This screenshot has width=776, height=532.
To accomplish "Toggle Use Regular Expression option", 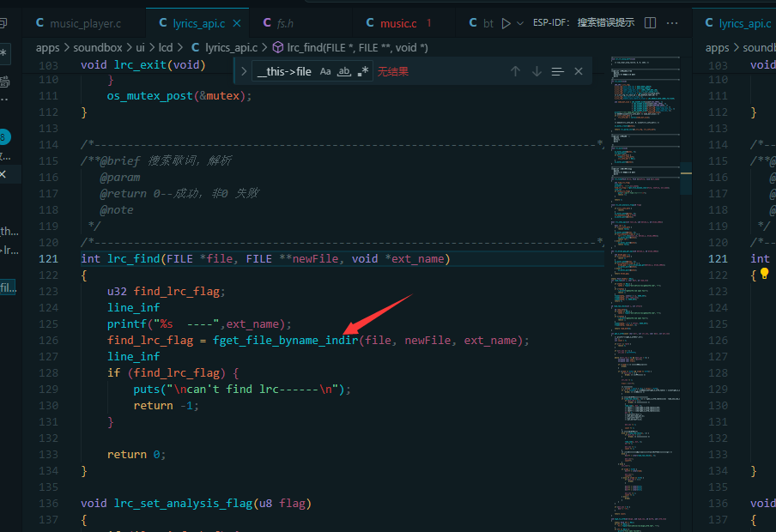I will [x=363, y=71].
